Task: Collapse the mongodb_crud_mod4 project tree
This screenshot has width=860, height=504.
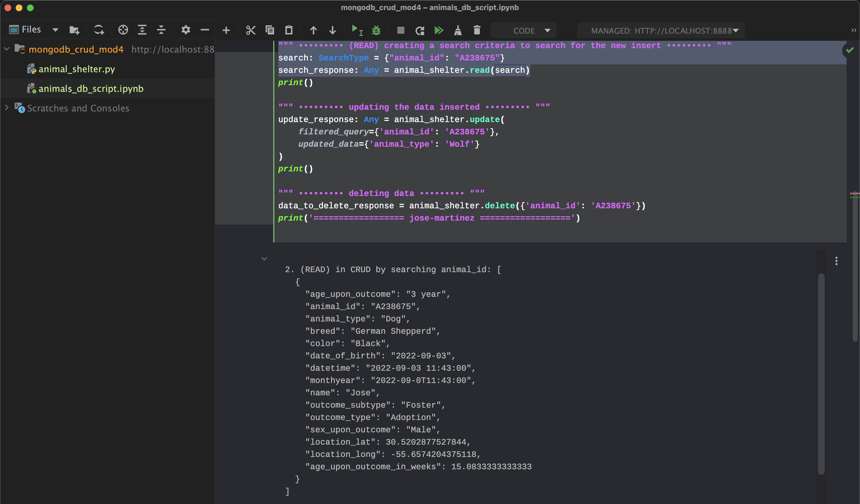Action: coord(7,49)
